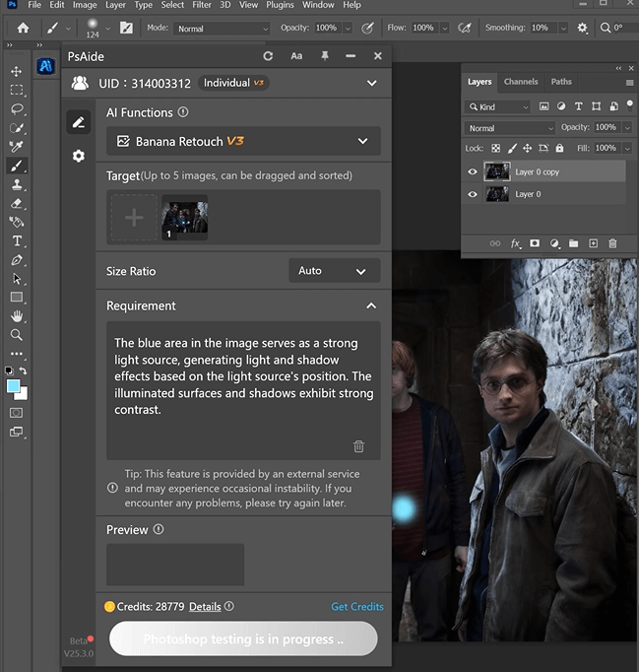
Task: Open the layer Kind filter dropdown
Action: tap(497, 106)
